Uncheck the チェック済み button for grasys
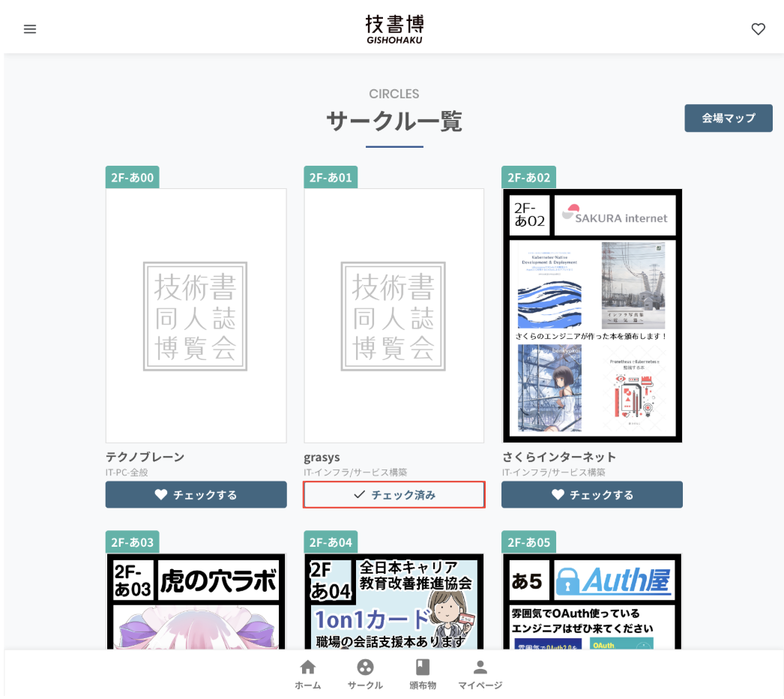Viewport: 784px width, 699px height. pos(393,494)
